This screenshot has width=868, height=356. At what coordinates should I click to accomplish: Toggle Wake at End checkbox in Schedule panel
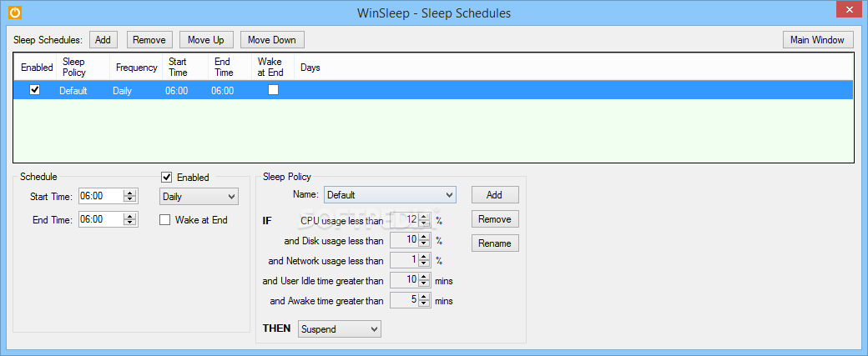click(x=165, y=220)
